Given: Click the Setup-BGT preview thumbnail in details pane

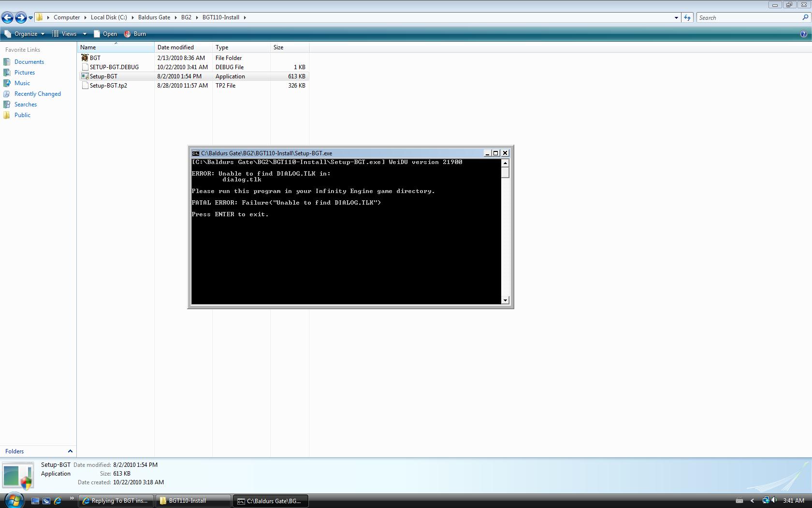Looking at the screenshot, I should click(x=18, y=476).
